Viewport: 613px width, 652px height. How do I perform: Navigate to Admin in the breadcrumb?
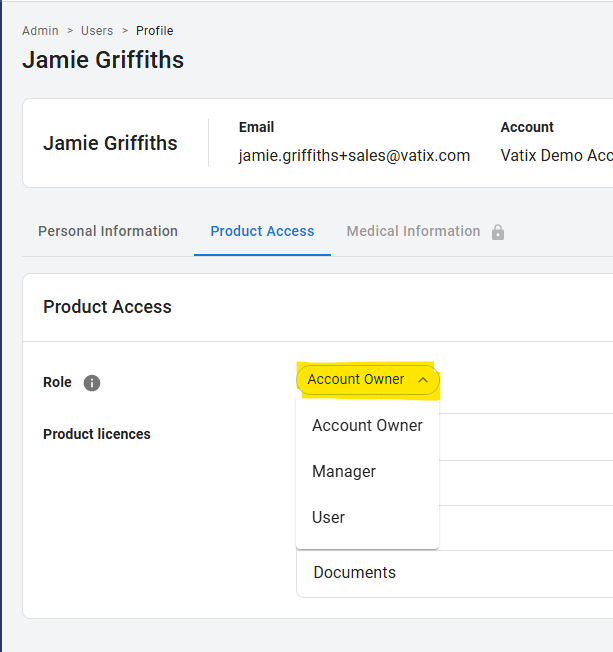(40, 31)
